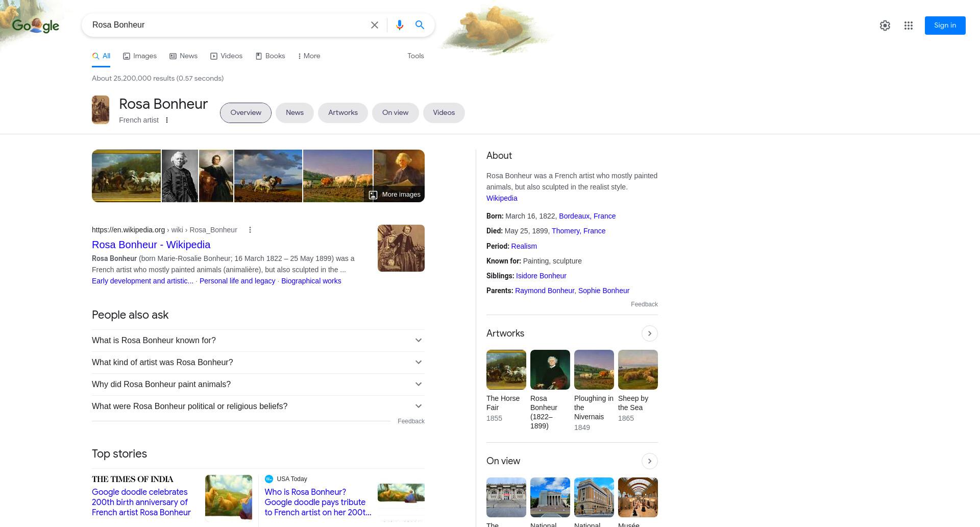Click 'About 25,200,000 results' text
This screenshot has width=980, height=527.
coord(158,79)
